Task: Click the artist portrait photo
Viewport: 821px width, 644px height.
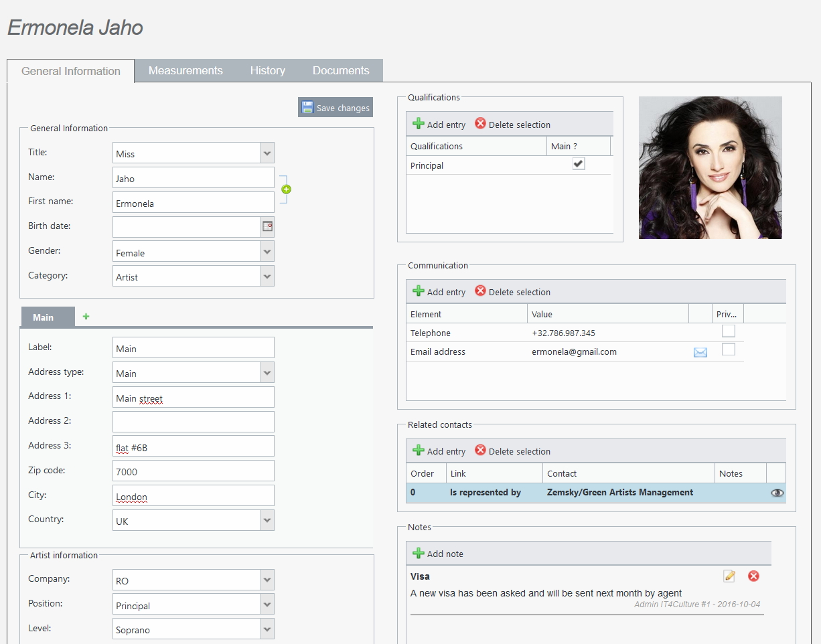Action: pyautogui.click(x=711, y=167)
